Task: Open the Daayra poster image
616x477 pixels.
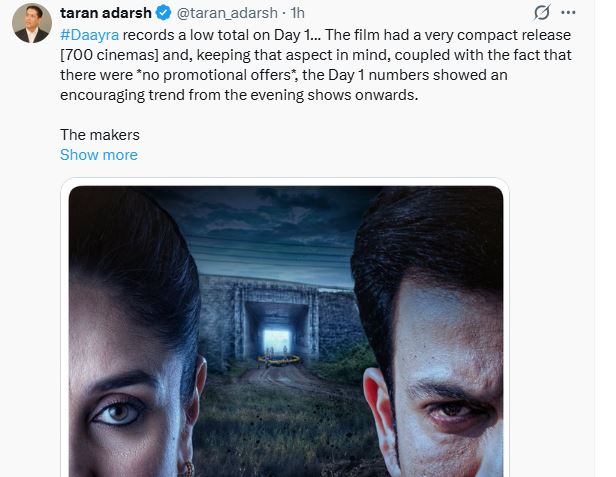Action: tap(286, 331)
